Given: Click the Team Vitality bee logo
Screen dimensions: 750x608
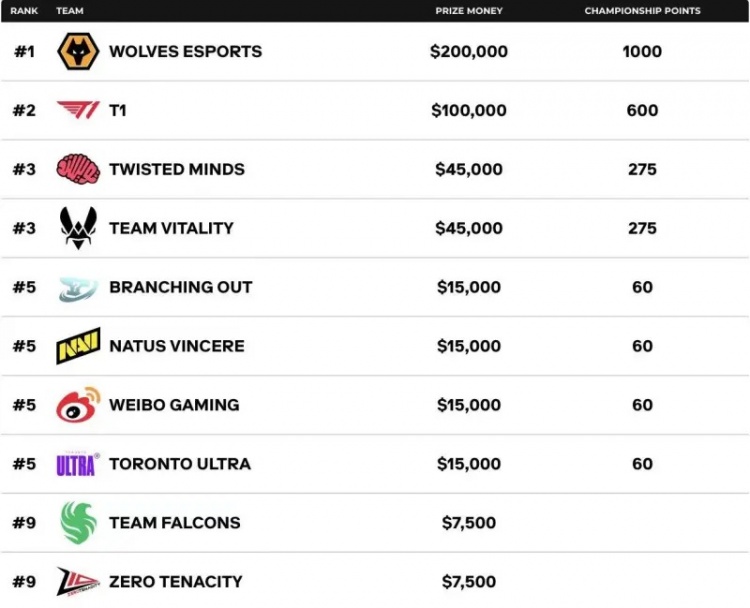Looking at the screenshot, I should [78, 228].
